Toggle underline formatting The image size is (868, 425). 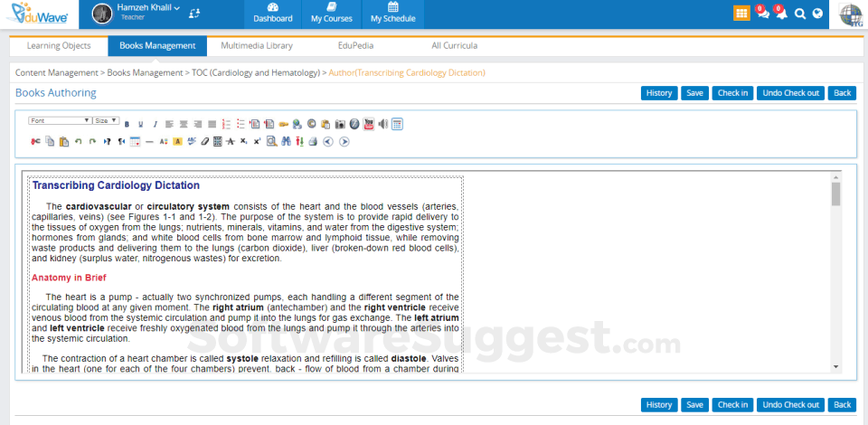pyautogui.click(x=141, y=125)
